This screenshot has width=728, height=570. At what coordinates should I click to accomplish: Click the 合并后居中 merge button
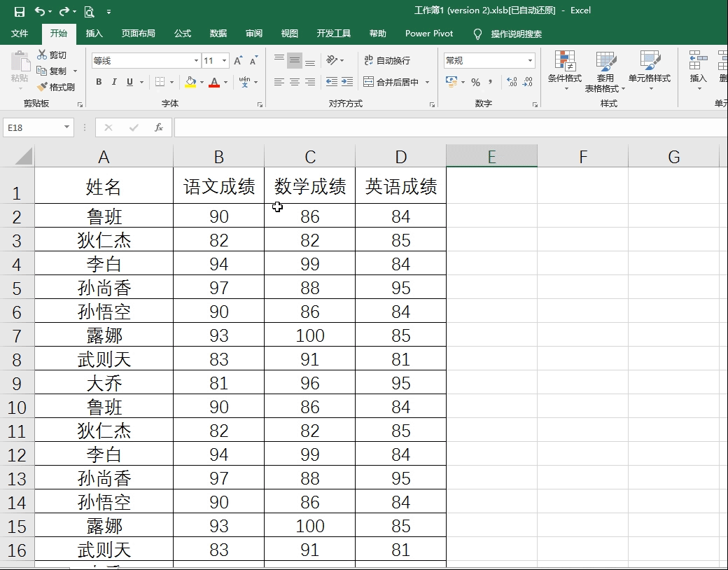tap(391, 82)
